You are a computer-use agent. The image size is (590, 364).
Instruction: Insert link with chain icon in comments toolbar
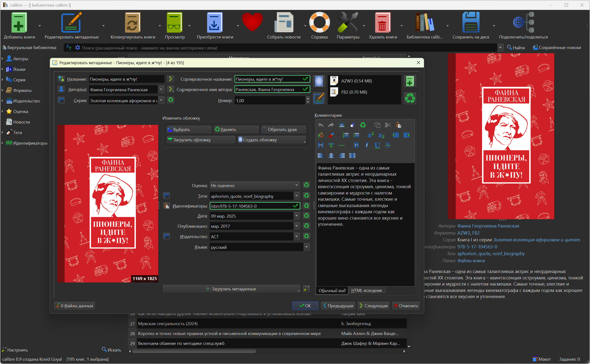[331, 145]
